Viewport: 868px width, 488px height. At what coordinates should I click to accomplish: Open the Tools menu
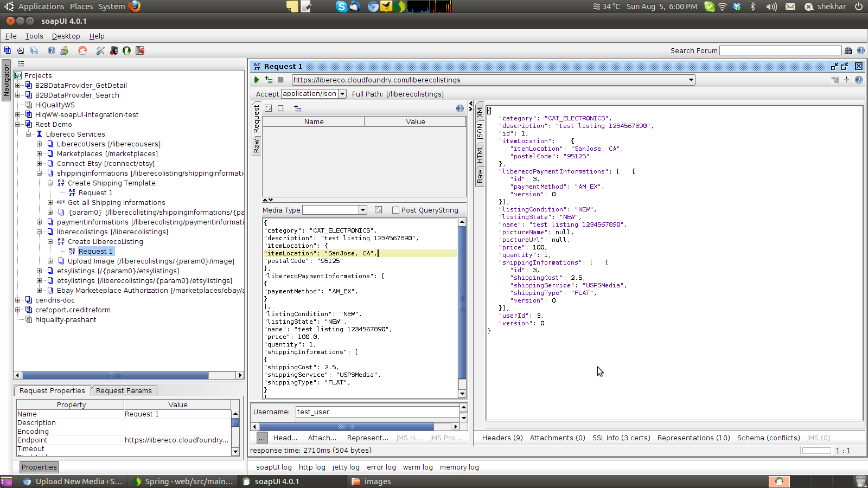point(34,36)
